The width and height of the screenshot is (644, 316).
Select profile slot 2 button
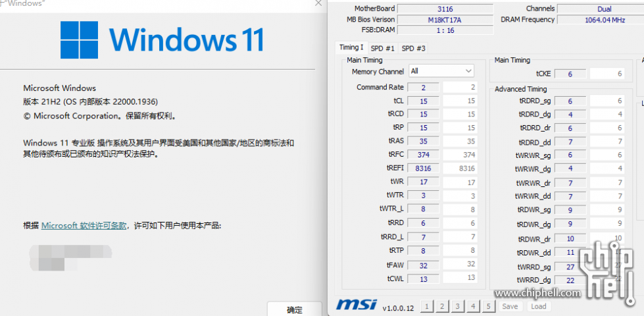(x=442, y=306)
